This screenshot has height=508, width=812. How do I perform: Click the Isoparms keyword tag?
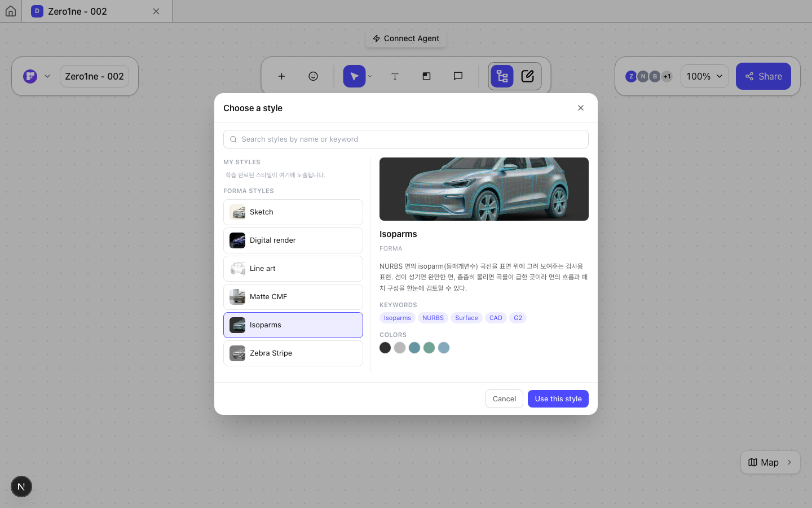click(x=398, y=318)
